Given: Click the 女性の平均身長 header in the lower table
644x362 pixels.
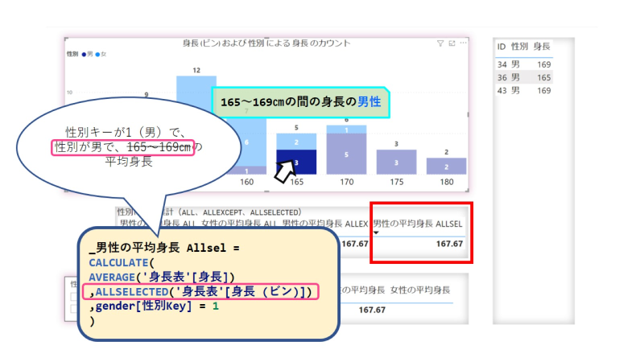Looking at the screenshot, I should click(420, 290).
